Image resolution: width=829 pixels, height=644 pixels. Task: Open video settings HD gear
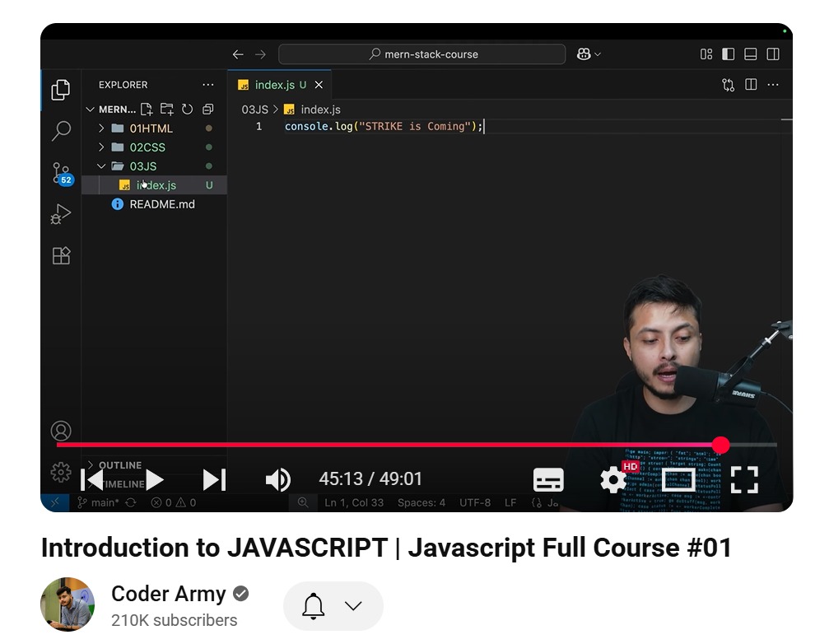point(614,479)
